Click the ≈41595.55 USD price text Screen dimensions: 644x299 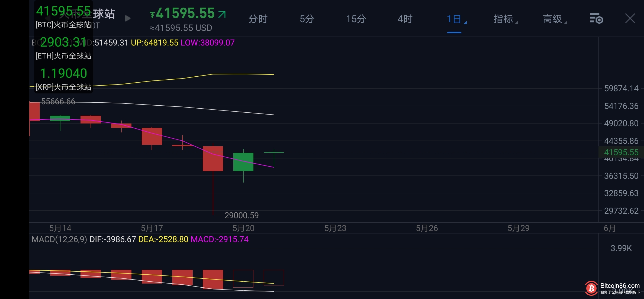pos(181,28)
